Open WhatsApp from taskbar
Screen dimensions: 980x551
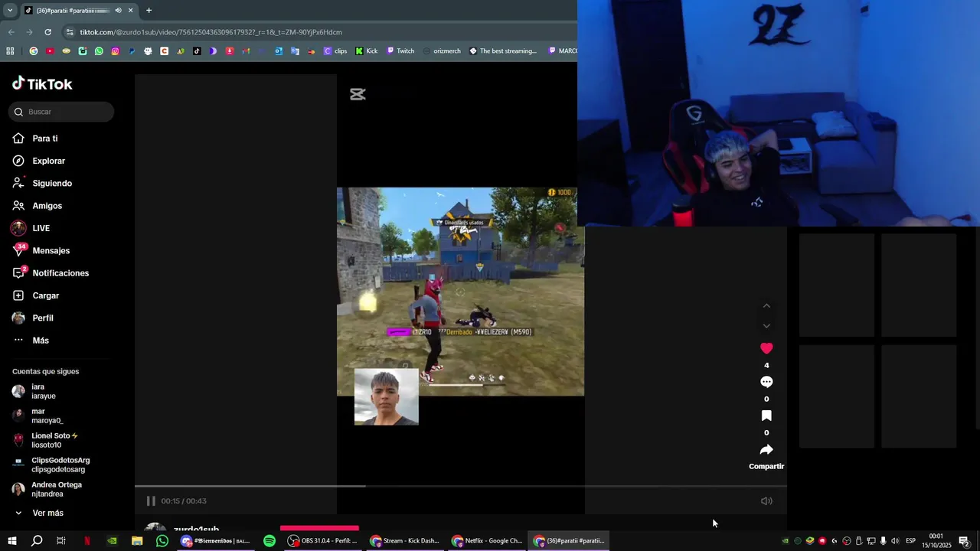(162, 540)
